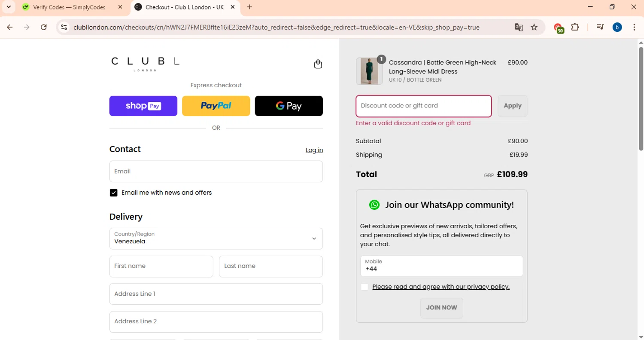Click the browser forward arrow
This screenshot has height=340, width=644.
[x=27, y=27]
